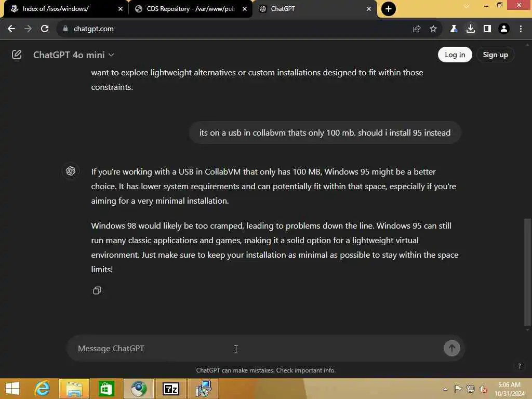
Task: Open the Windows Store taskbar icon
Action: point(106,389)
